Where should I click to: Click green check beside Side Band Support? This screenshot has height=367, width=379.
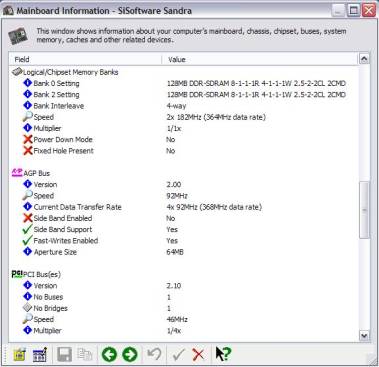[27, 229]
